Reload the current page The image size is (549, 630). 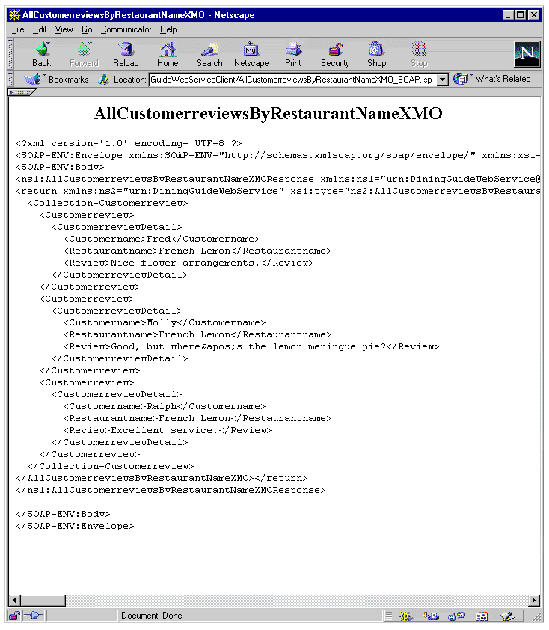point(126,55)
